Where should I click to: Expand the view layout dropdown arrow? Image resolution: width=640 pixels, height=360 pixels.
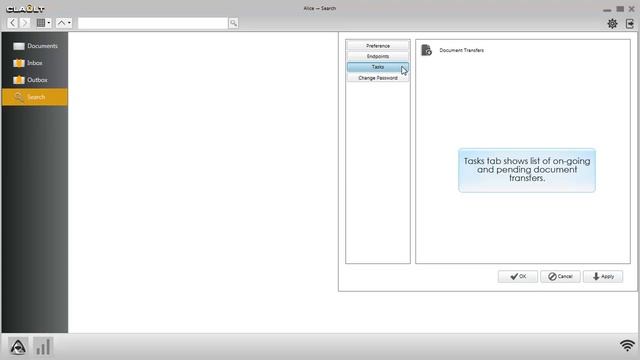point(49,23)
